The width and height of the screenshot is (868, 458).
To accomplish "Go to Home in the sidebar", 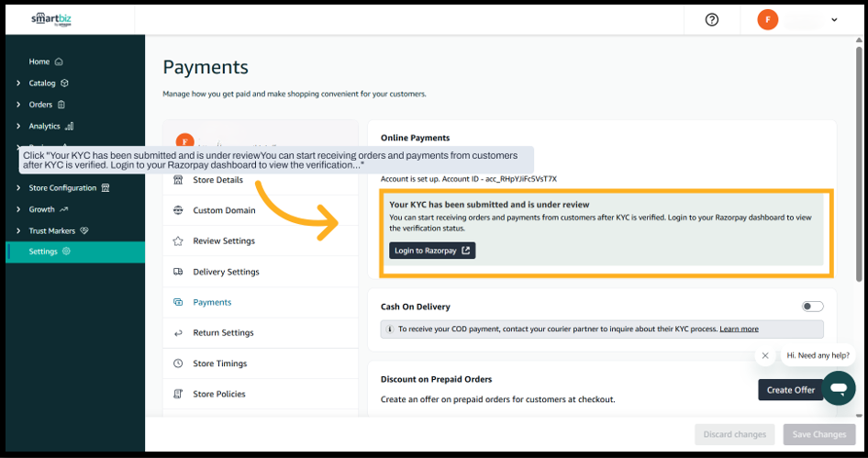I will 39,61.
